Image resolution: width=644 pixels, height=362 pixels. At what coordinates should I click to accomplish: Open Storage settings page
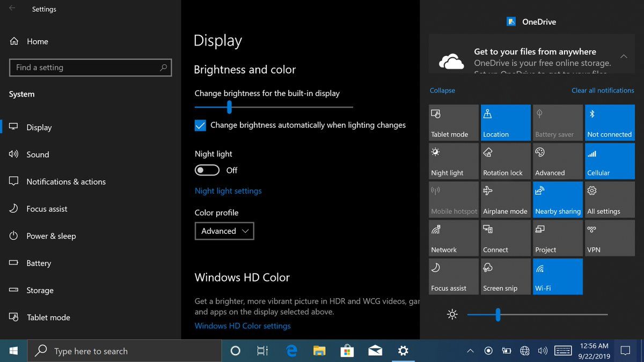(x=90, y=291)
